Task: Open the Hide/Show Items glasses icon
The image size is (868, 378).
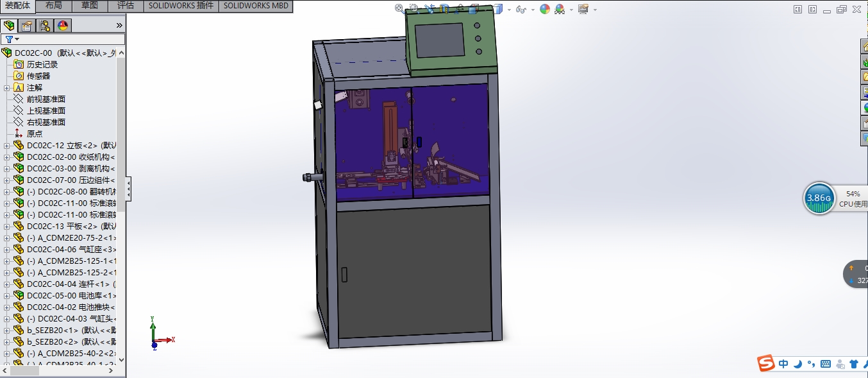Action: [x=520, y=9]
